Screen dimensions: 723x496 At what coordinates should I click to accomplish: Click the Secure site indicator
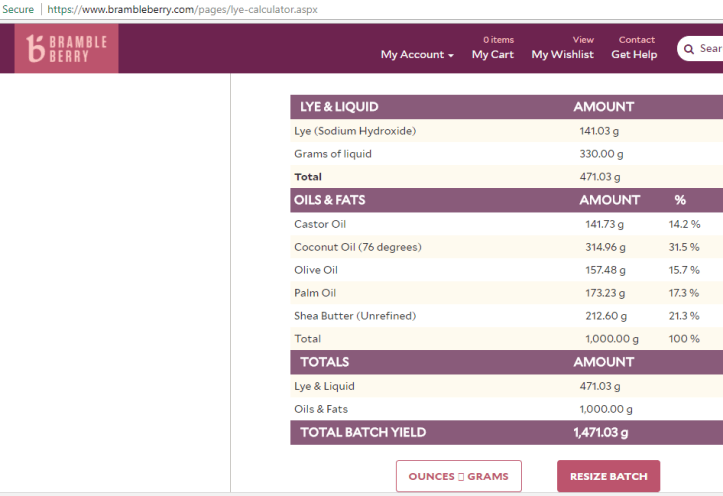(18, 9)
